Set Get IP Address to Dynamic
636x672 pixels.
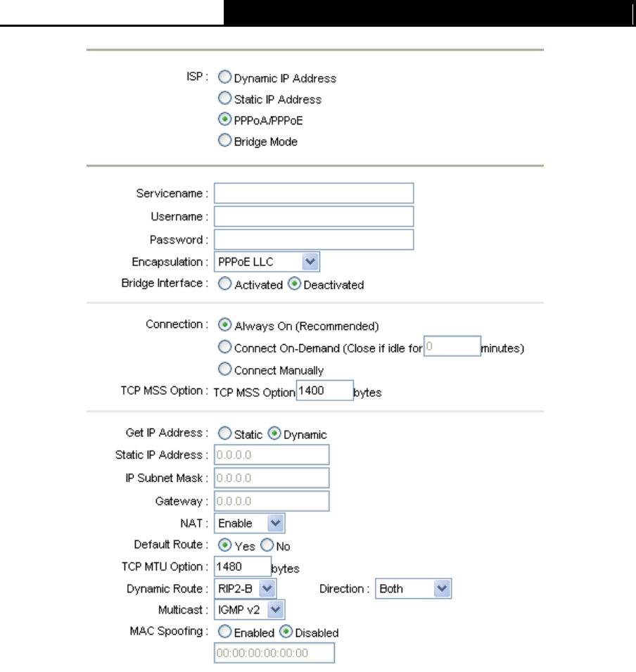(x=274, y=433)
